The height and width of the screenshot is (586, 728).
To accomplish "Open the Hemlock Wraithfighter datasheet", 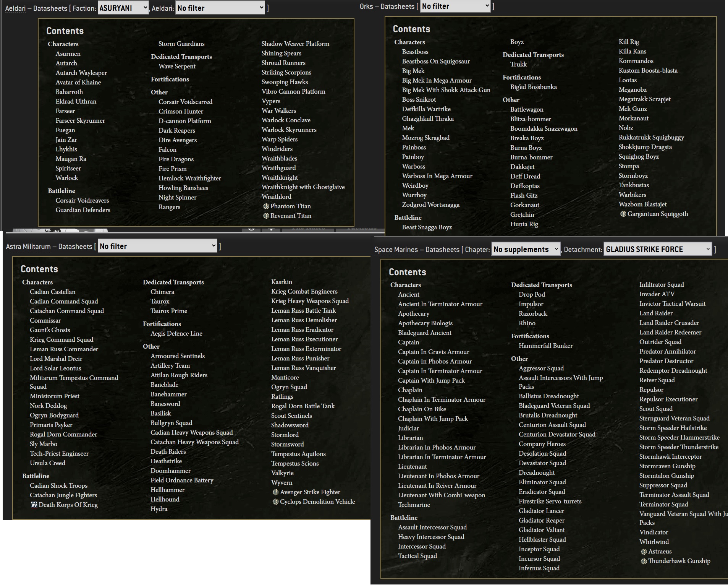I will 190,178.
